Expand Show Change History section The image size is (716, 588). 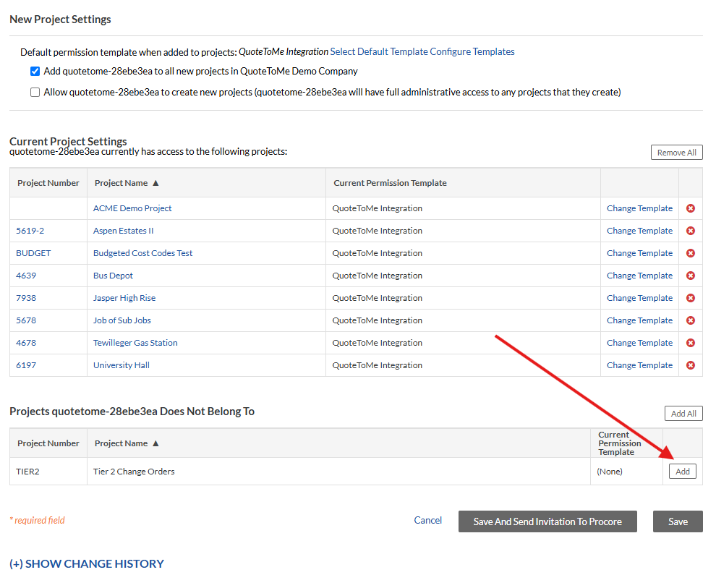tap(87, 563)
